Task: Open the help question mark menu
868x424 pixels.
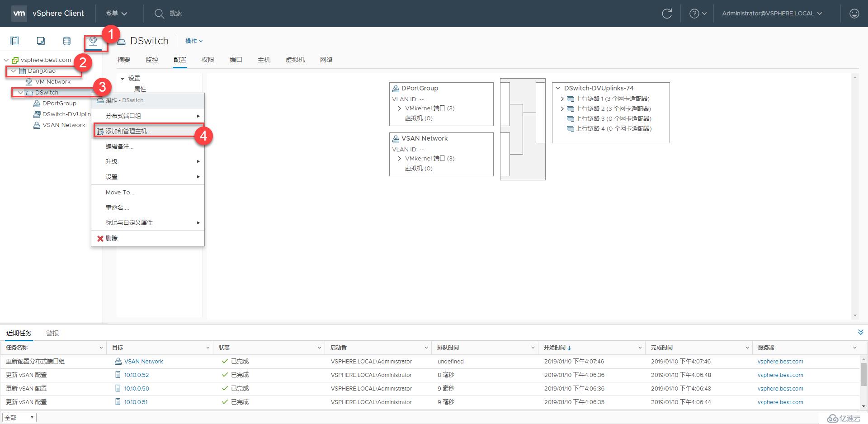Action: (698, 14)
